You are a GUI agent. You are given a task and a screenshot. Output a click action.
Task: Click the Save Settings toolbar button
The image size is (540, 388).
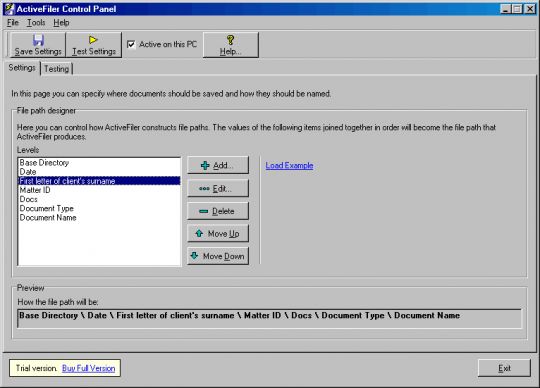coord(38,45)
